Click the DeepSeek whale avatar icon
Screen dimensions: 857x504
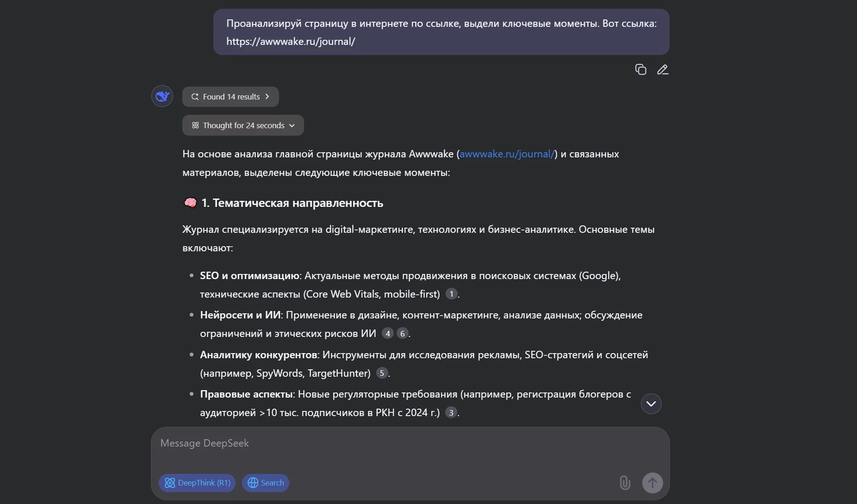(x=162, y=96)
